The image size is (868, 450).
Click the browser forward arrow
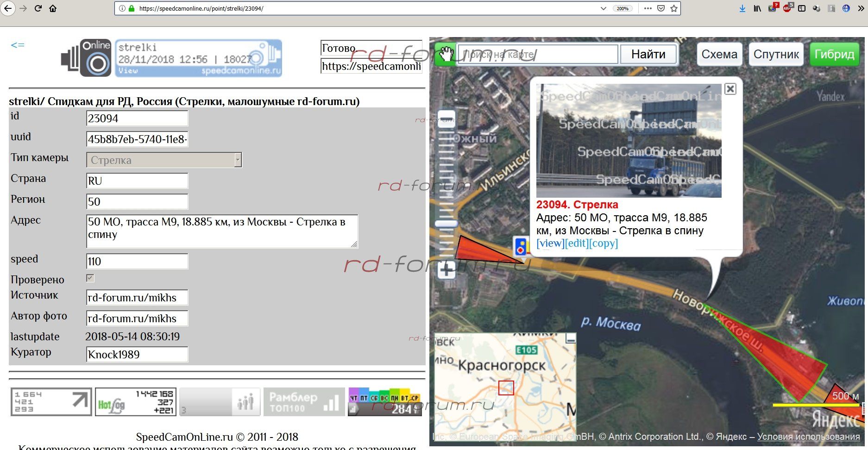[x=23, y=8]
